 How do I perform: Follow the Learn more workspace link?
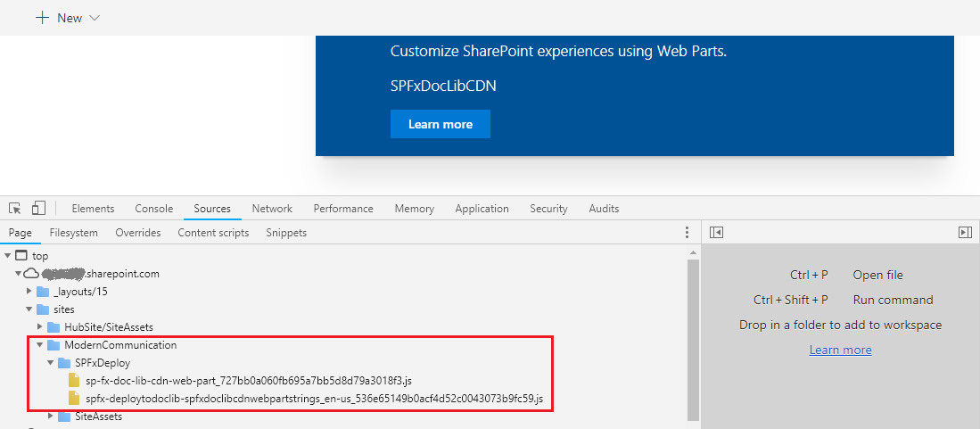coord(840,350)
